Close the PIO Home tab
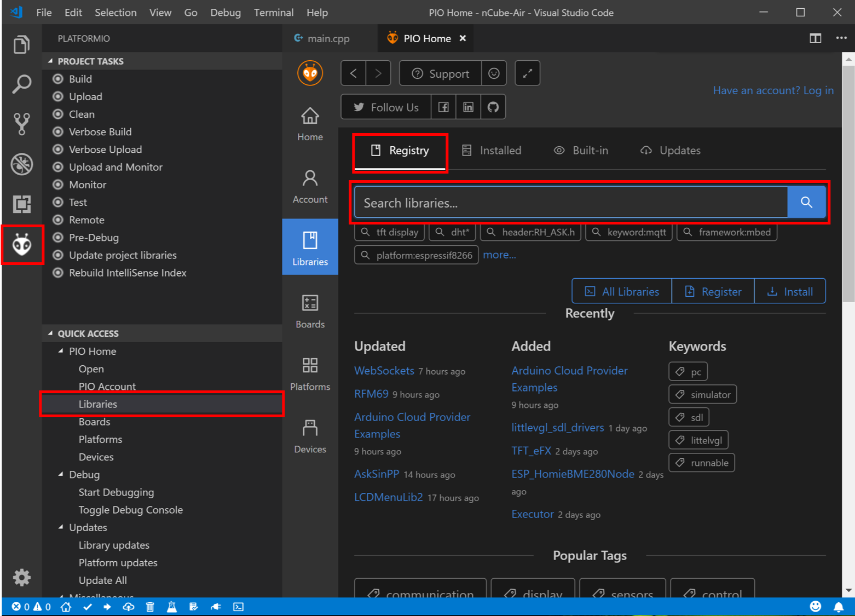 point(463,38)
